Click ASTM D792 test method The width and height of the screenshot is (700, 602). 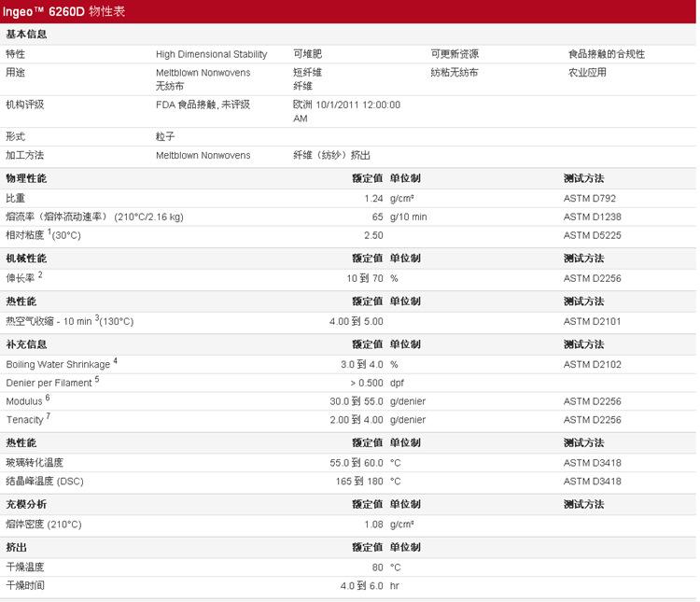[x=589, y=198]
